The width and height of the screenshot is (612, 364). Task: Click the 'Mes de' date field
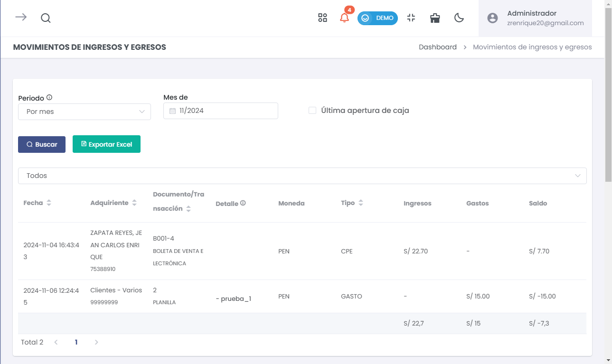click(220, 111)
